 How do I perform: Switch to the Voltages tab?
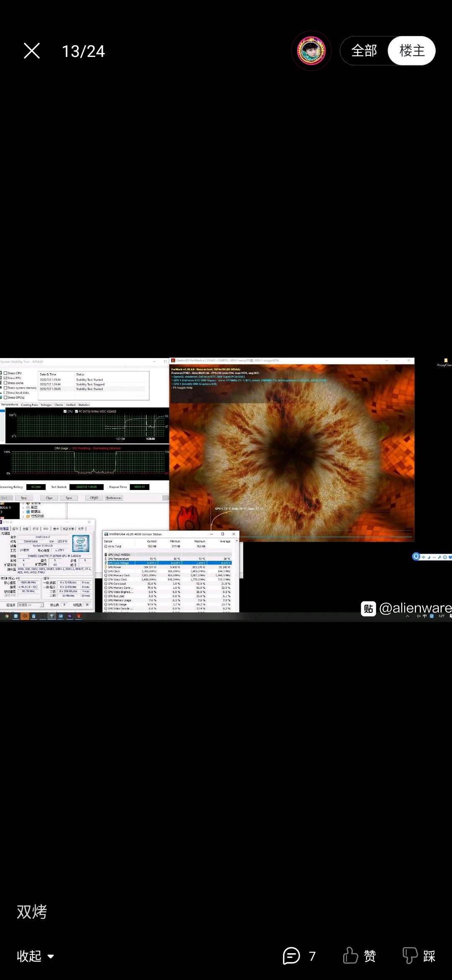click(46, 405)
